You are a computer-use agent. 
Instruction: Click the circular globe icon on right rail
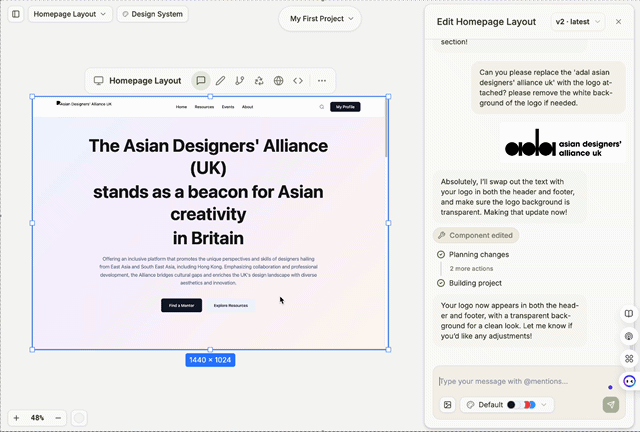point(629,336)
